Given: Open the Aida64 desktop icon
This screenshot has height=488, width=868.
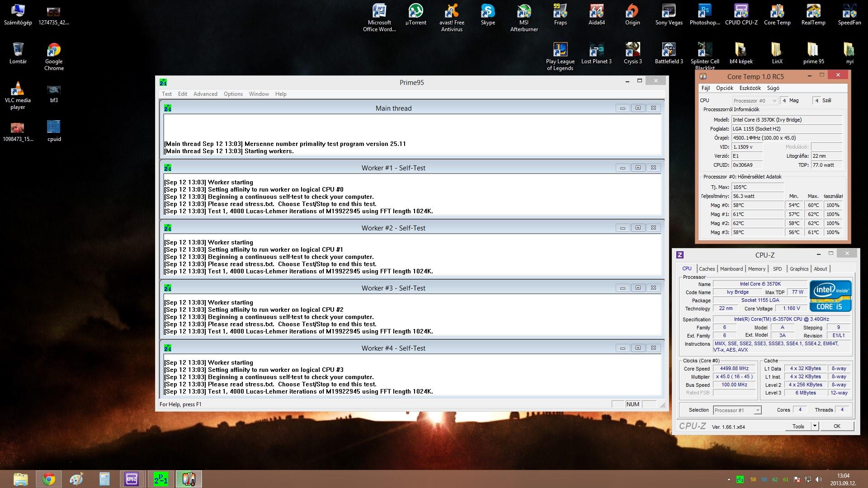Looking at the screenshot, I should [596, 14].
